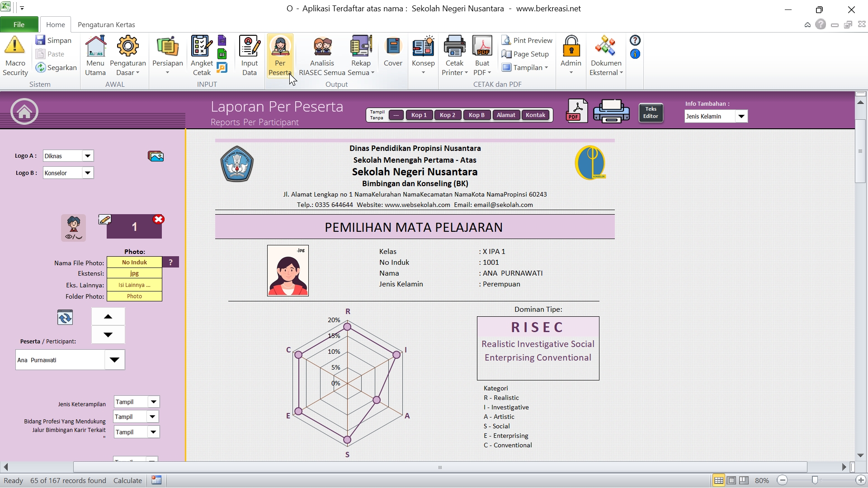This screenshot has width=868, height=488.
Task: Export report using red PDF icon
Action: click(576, 111)
